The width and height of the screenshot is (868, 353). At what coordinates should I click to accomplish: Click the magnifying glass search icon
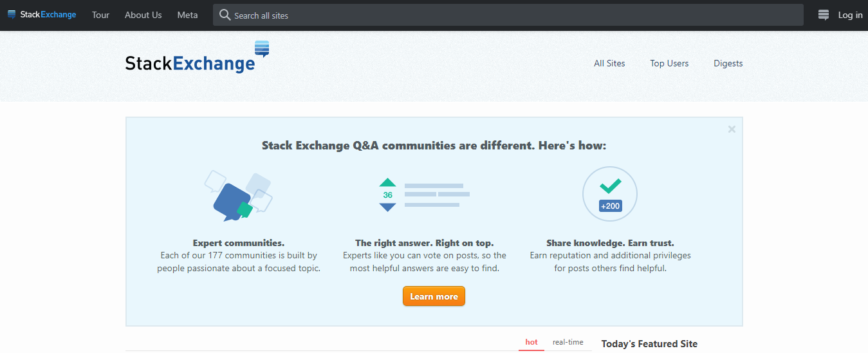225,15
